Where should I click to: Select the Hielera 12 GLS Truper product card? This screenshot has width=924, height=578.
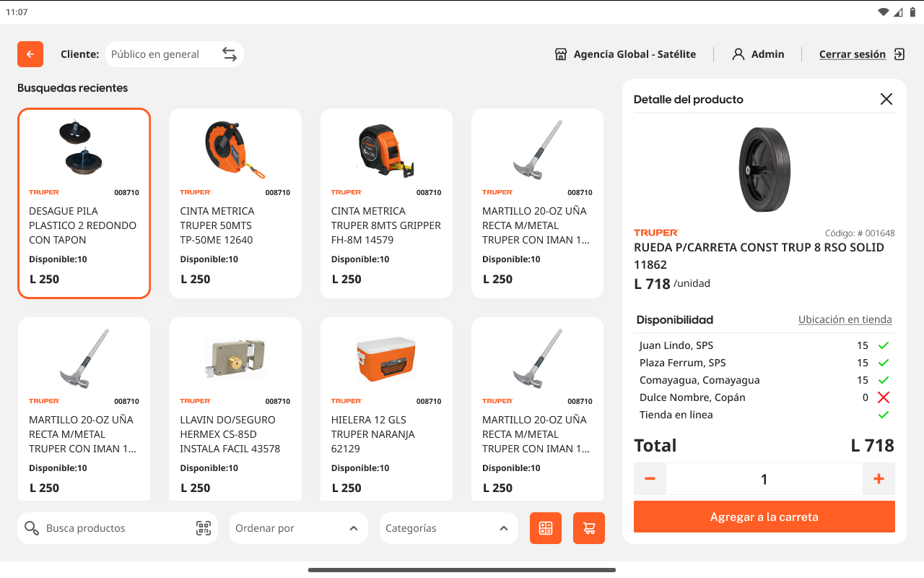click(386, 408)
